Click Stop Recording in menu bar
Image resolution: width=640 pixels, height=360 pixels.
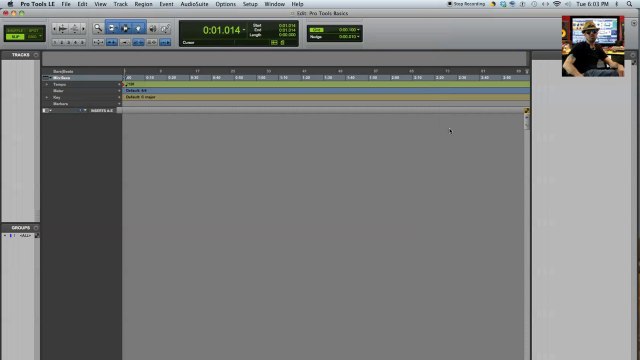tap(466, 4)
